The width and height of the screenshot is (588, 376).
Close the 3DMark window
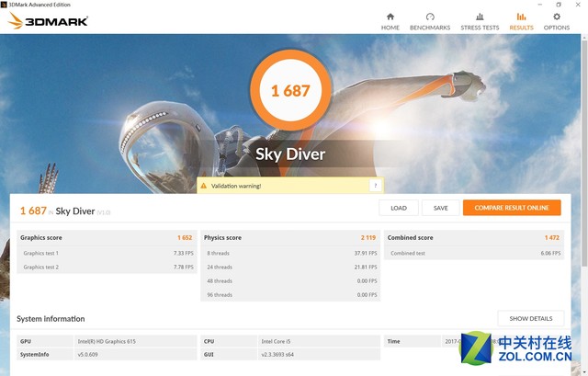click(x=578, y=5)
